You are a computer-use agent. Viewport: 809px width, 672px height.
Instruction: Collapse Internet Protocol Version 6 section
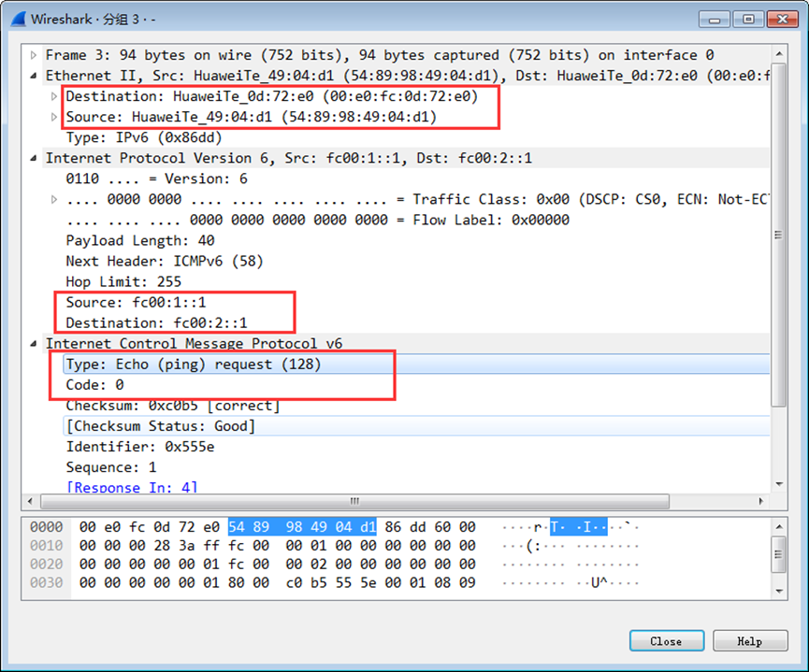34,158
